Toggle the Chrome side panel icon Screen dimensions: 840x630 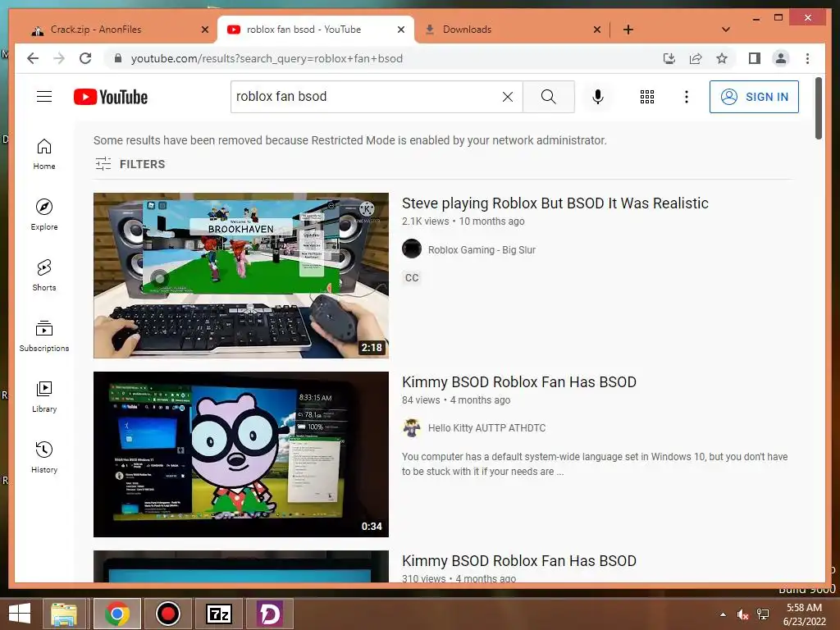[x=755, y=58]
